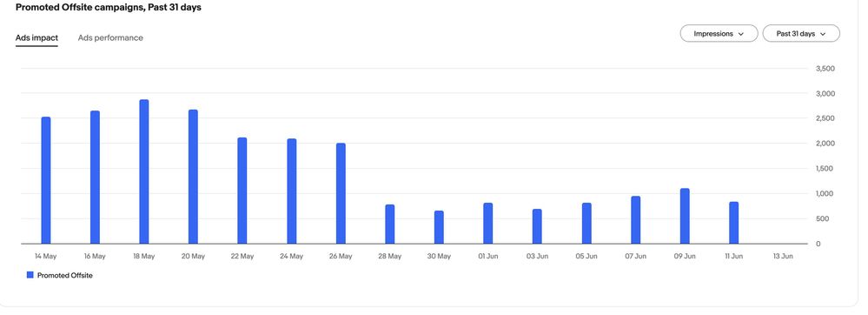
Task: Select the 30 May bar
Action: (x=439, y=227)
